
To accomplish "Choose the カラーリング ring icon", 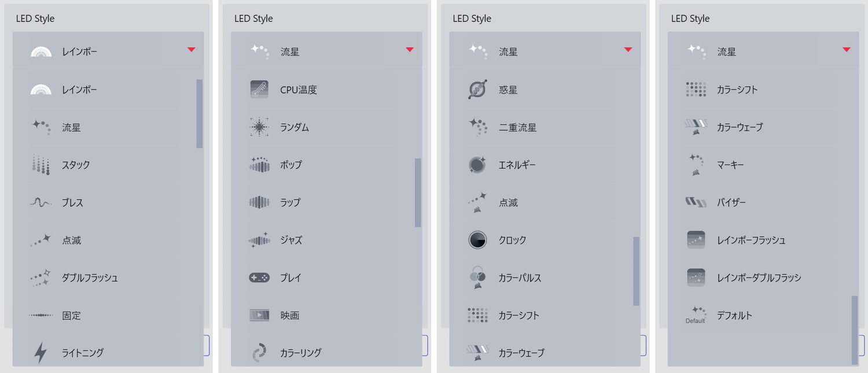I will click(259, 353).
